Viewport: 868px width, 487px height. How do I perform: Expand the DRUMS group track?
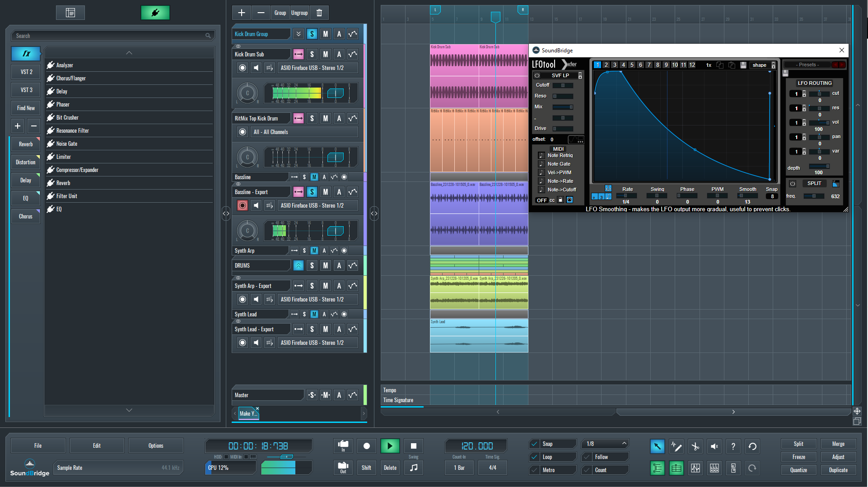pyautogui.click(x=299, y=265)
